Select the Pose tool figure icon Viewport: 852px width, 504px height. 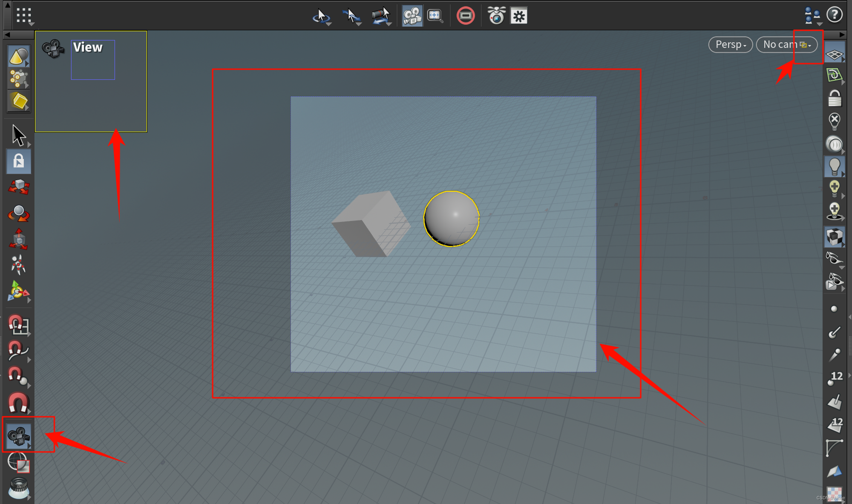(x=19, y=265)
